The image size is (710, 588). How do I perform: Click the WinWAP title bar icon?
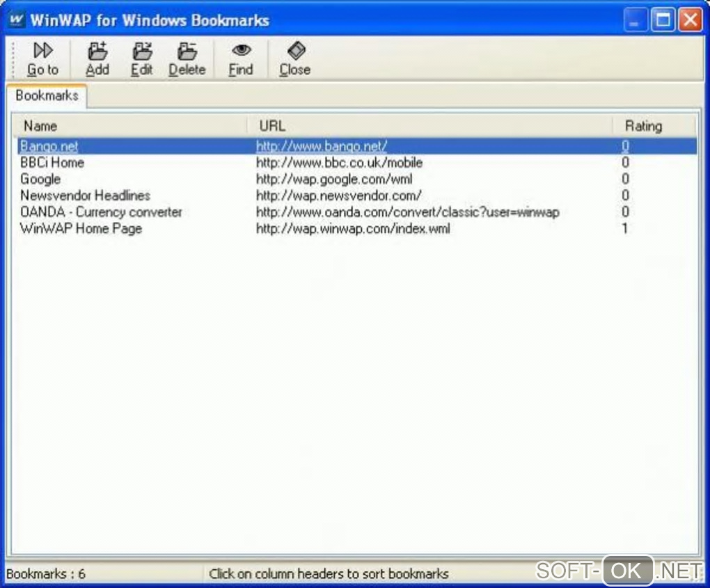point(17,20)
